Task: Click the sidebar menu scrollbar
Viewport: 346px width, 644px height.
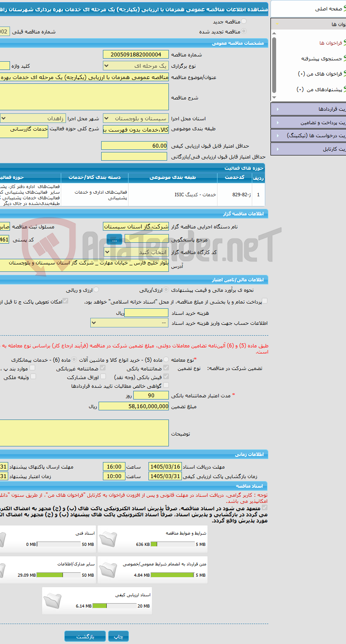Action: (274, 65)
